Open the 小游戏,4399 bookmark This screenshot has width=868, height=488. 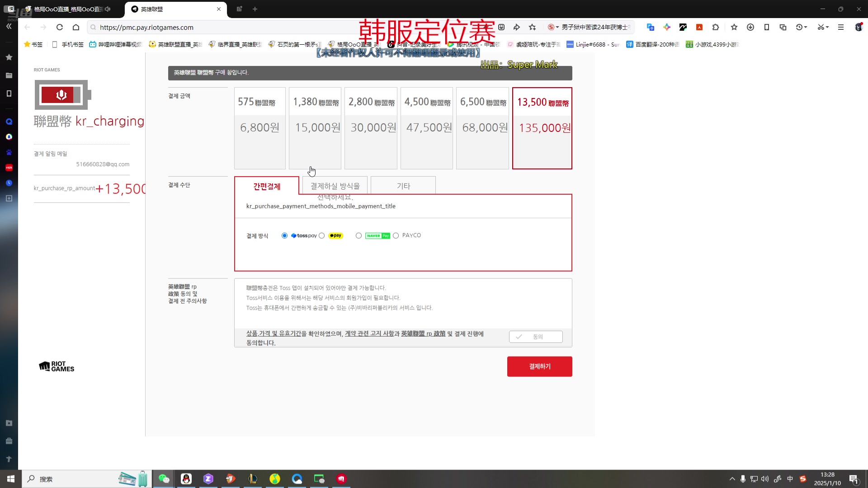(x=712, y=44)
